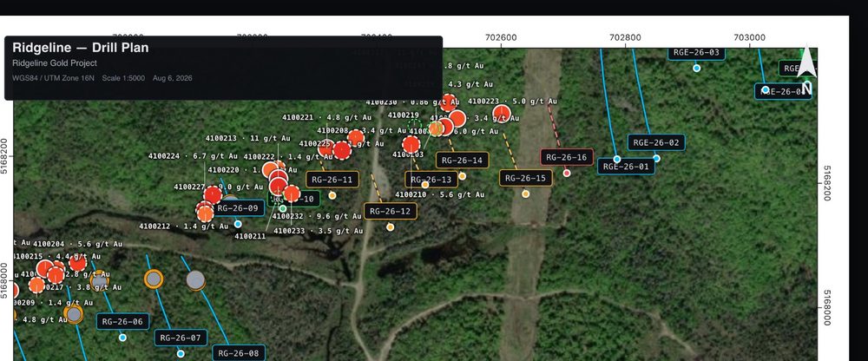Click the RG-26-16 red drill hole label
The image size is (868, 361).
(x=567, y=157)
